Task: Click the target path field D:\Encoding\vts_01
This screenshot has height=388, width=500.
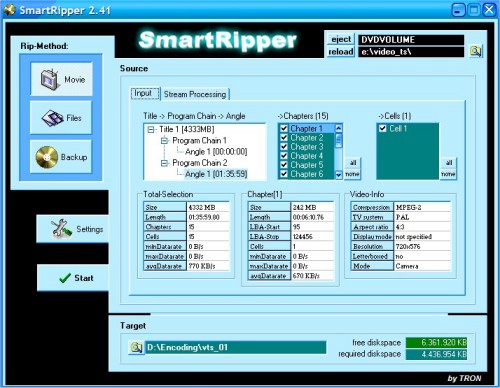Action: pos(236,347)
